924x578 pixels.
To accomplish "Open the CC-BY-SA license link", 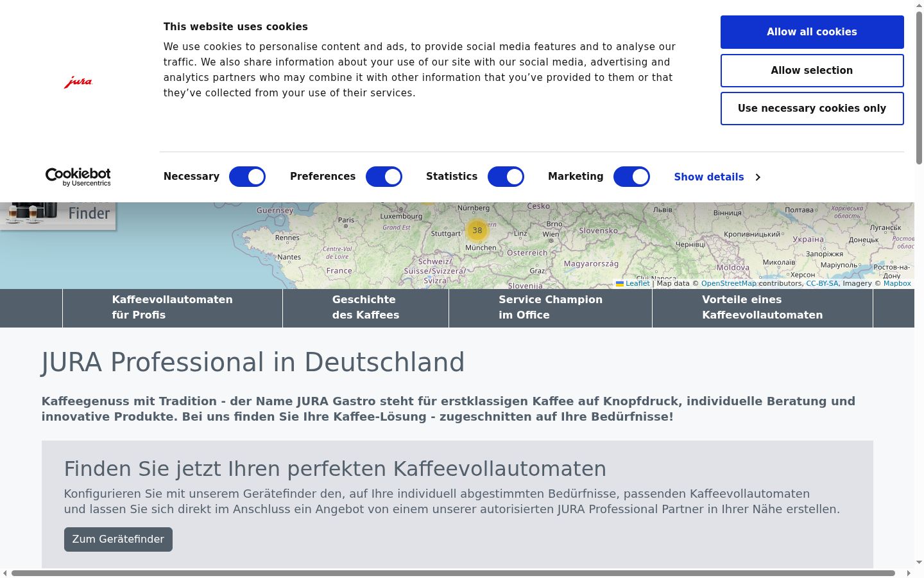I will [822, 283].
